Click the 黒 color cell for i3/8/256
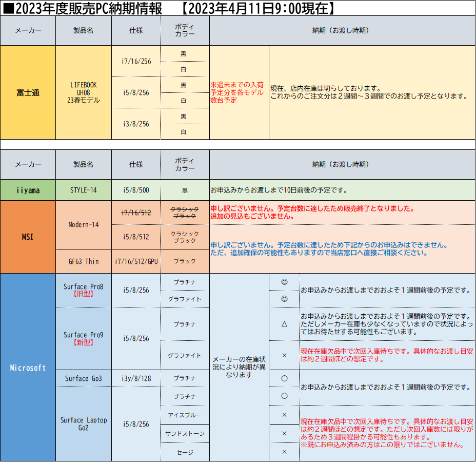The width and height of the screenshot is (476, 462). 185,117
